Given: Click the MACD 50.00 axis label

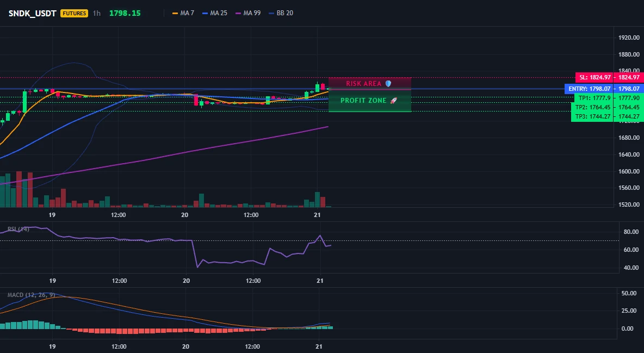Looking at the screenshot, I should pos(629,293).
